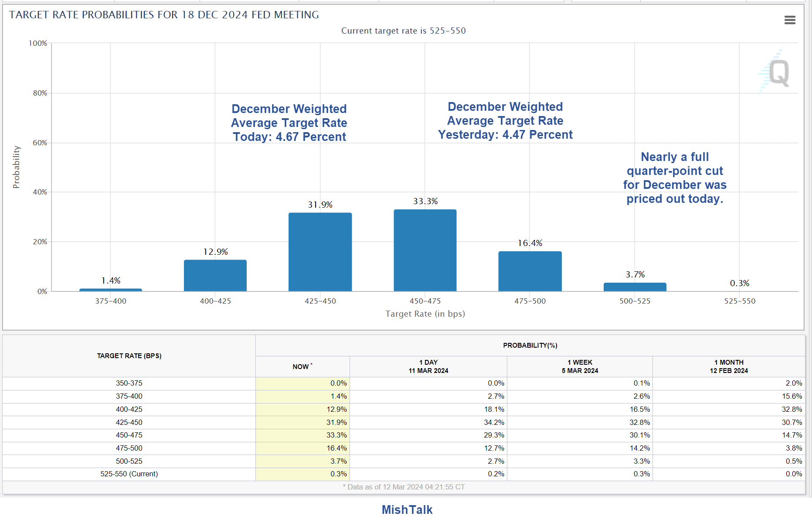Select the 400-425 probability bar
812x530 pixels.
(215, 276)
